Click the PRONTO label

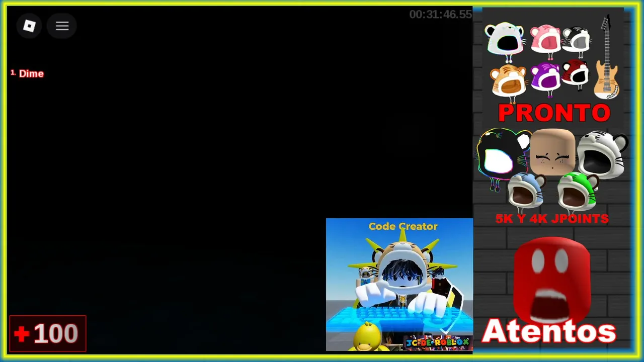[554, 113]
